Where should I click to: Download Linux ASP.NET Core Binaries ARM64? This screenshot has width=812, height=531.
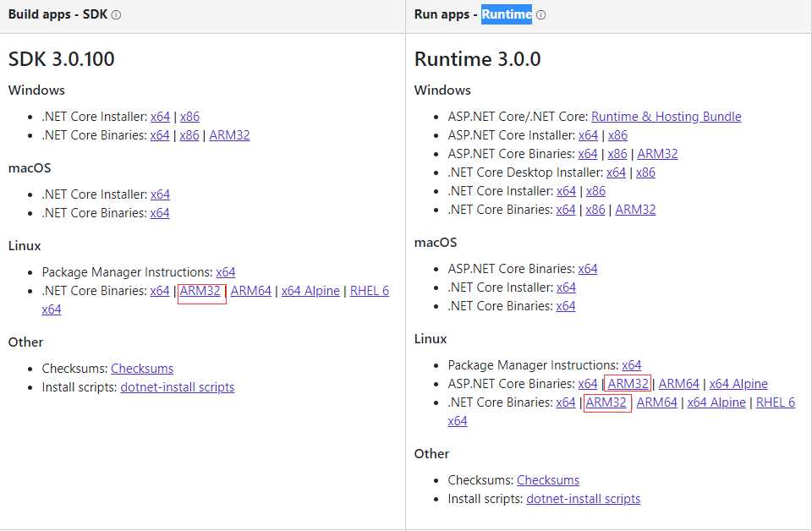tap(678, 384)
